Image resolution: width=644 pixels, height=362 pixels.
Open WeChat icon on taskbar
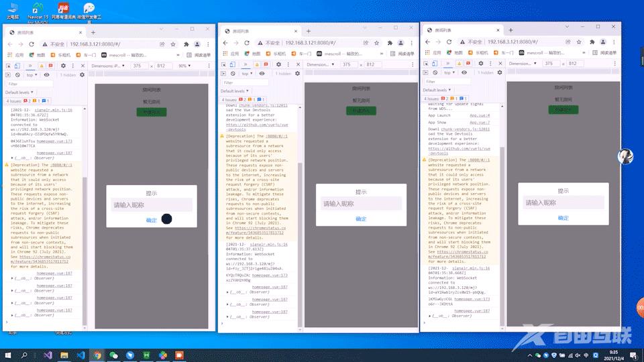click(x=114, y=355)
